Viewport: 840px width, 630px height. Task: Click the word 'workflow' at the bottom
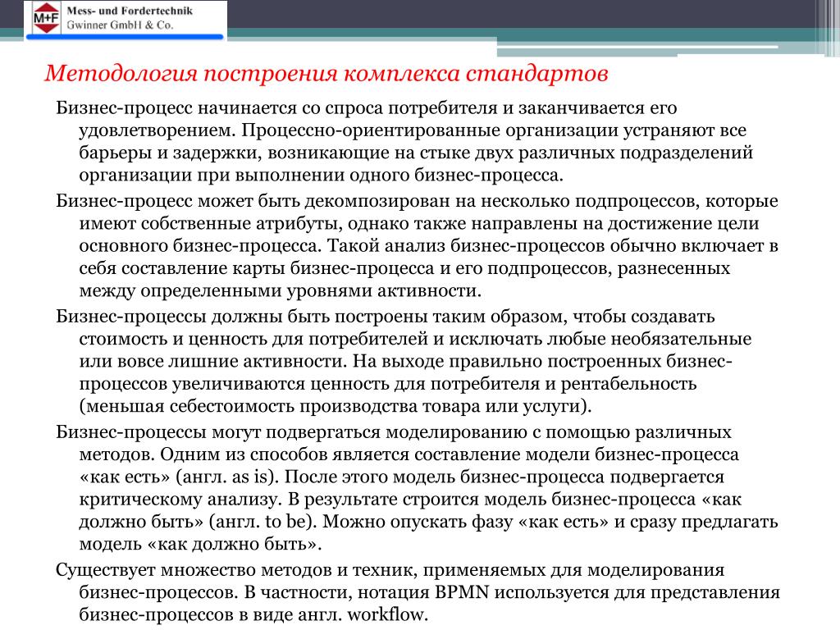click(x=387, y=615)
